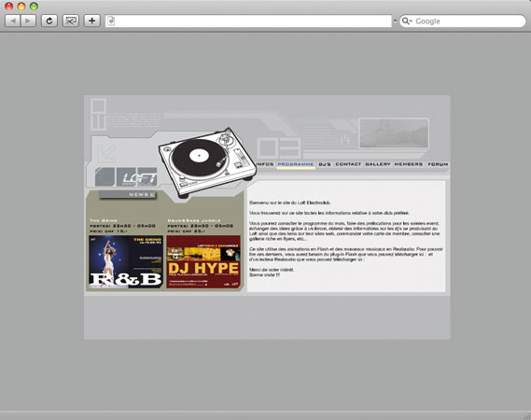Select the PROGRAMME tab
Screen dimensions: 531x420
point(296,164)
